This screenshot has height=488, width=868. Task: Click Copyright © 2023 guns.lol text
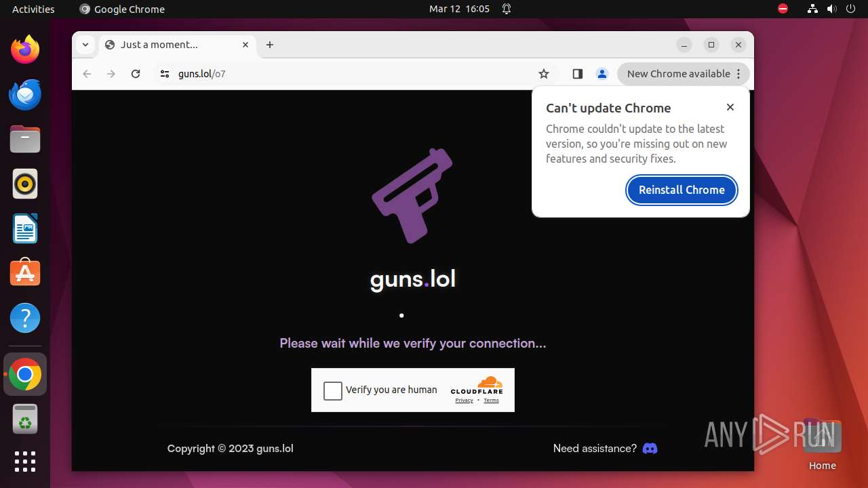(231, 448)
